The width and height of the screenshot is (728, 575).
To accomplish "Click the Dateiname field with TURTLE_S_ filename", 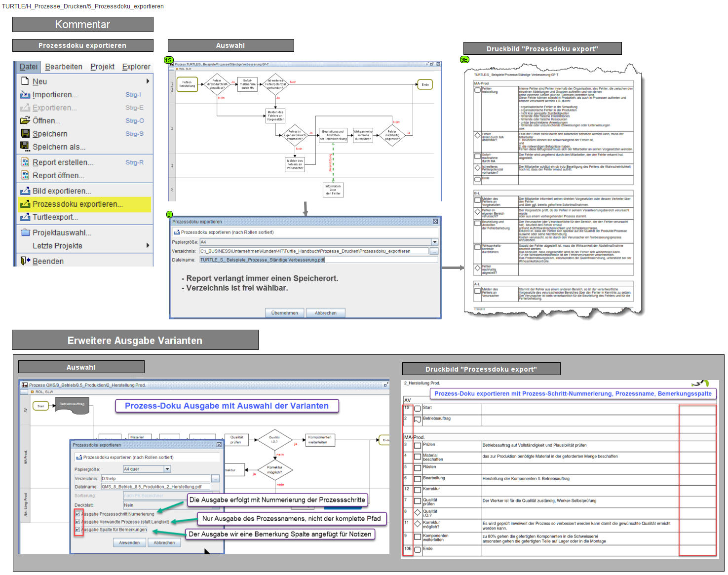I will [318, 260].
